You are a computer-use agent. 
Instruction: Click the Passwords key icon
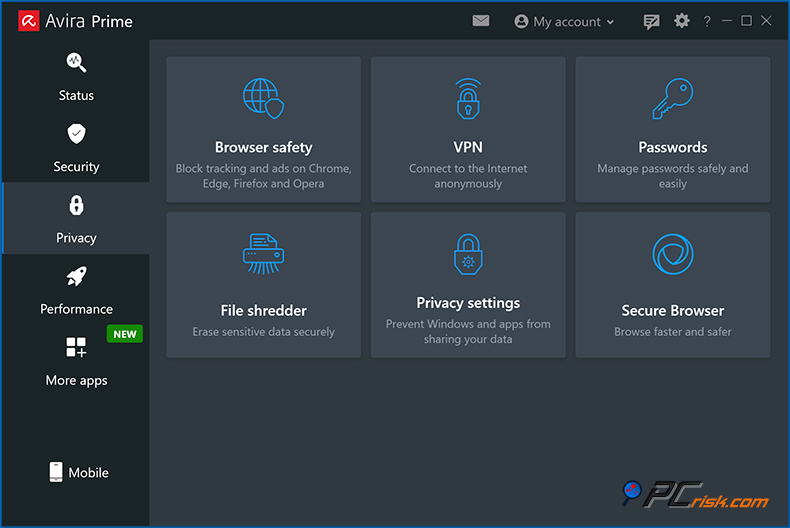[673, 100]
